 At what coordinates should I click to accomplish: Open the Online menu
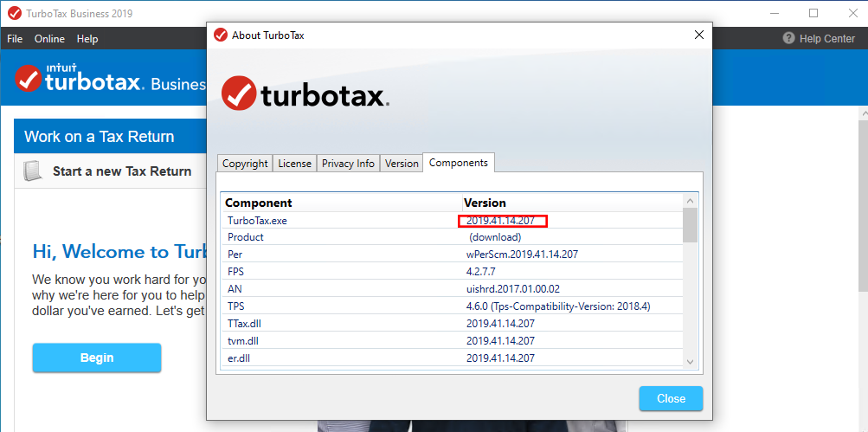(49, 39)
